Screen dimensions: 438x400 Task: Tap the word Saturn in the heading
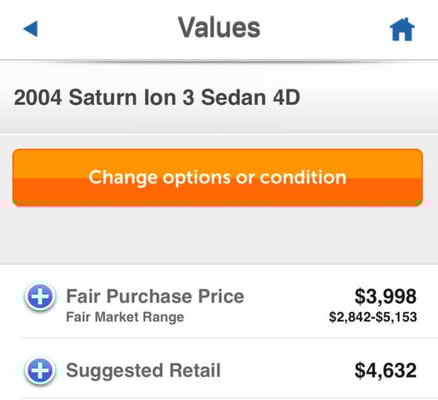click(x=103, y=98)
